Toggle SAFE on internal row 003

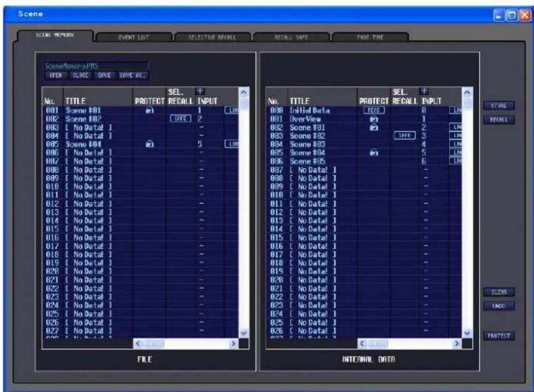[404, 135]
